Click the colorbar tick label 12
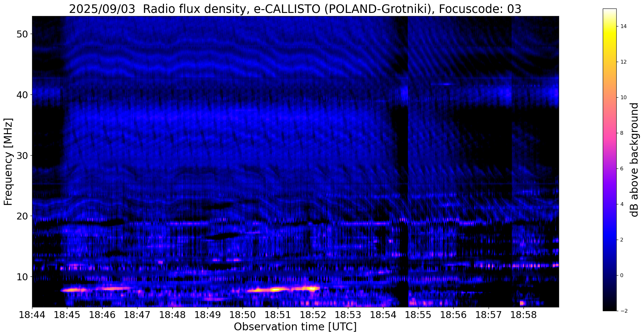 pyautogui.click(x=623, y=62)
